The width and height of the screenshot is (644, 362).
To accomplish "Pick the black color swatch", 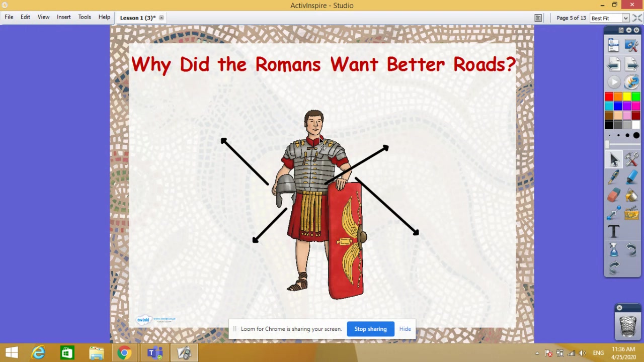I will [x=609, y=125].
